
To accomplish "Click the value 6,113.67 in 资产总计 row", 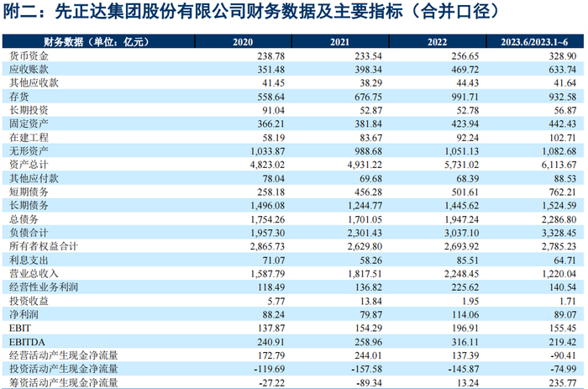I will click(559, 165).
